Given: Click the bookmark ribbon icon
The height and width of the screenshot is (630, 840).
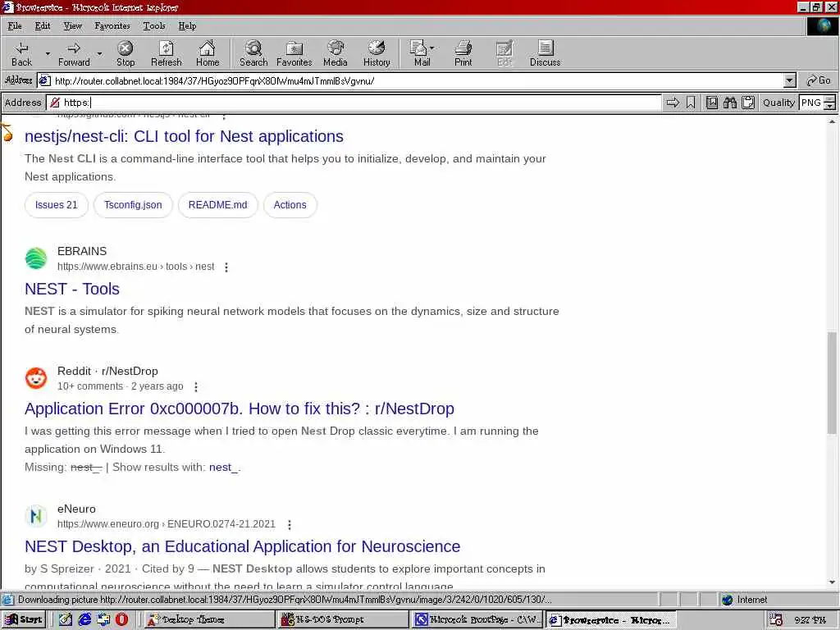Looking at the screenshot, I should pyautogui.click(x=691, y=103).
